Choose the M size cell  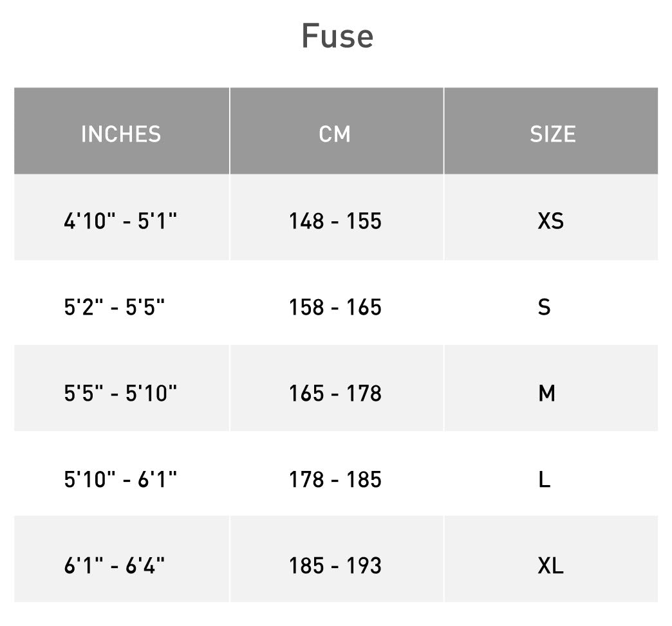(546, 393)
